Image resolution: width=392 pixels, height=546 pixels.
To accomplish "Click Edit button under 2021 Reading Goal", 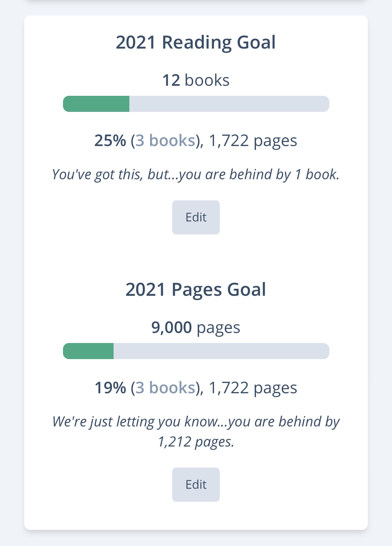I will pyautogui.click(x=196, y=217).
